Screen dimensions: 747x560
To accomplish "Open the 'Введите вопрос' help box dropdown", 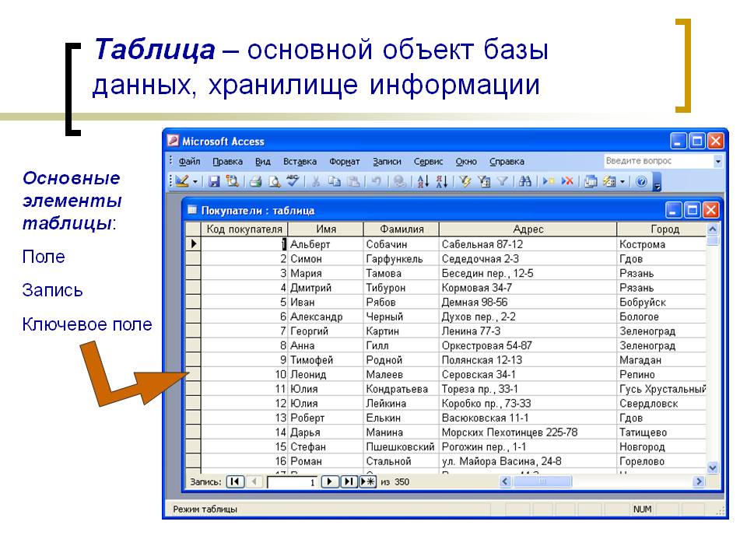I will (x=717, y=161).
